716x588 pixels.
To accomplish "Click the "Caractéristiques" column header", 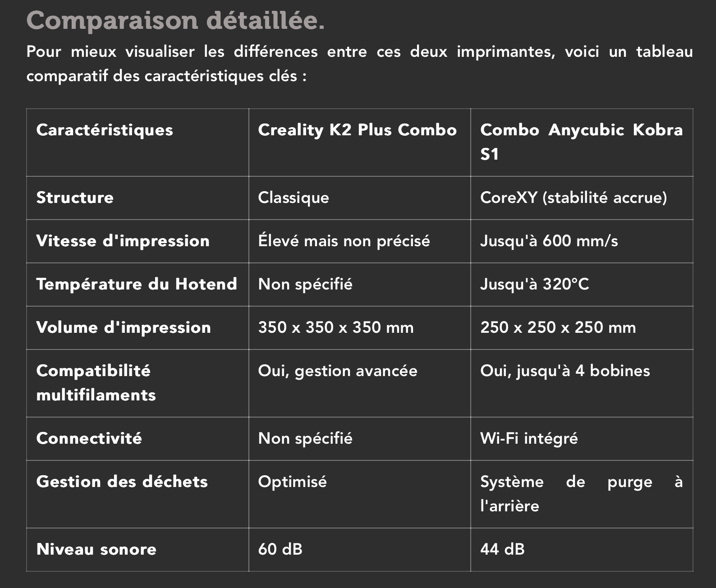I will click(x=105, y=130).
